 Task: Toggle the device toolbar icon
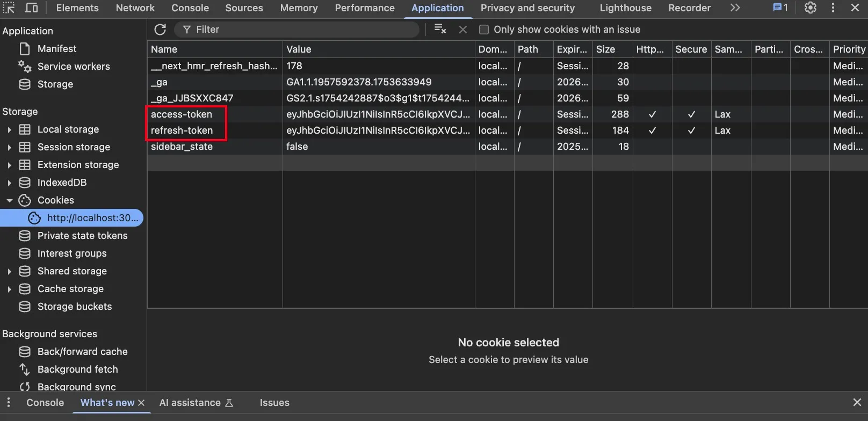(32, 8)
